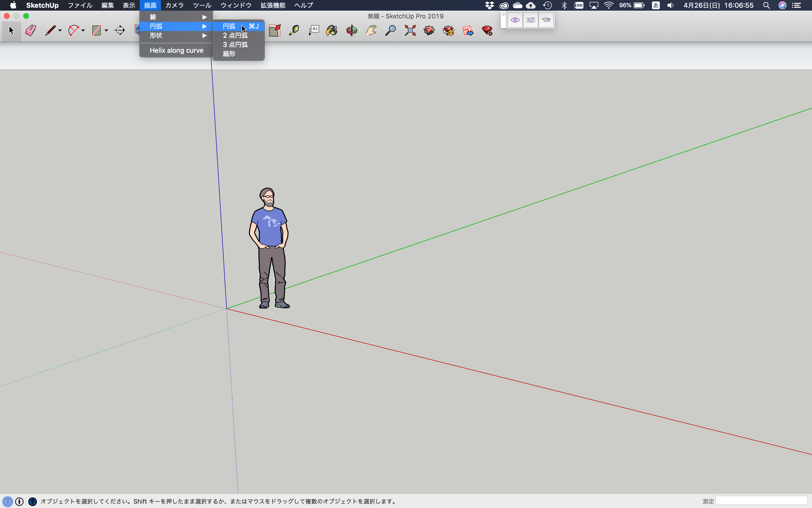Pick the Paint Bucket tool
Viewport: 812px width, 508px height.
[332, 30]
